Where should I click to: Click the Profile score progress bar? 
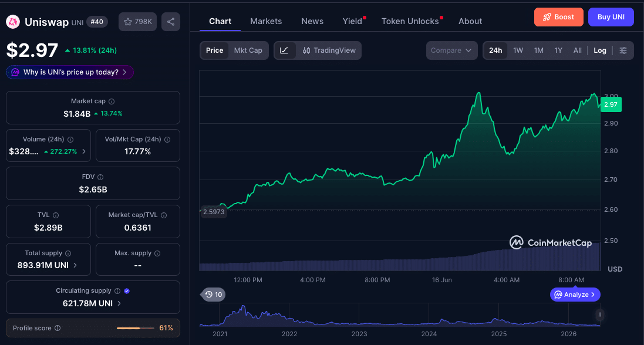pyautogui.click(x=134, y=328)
